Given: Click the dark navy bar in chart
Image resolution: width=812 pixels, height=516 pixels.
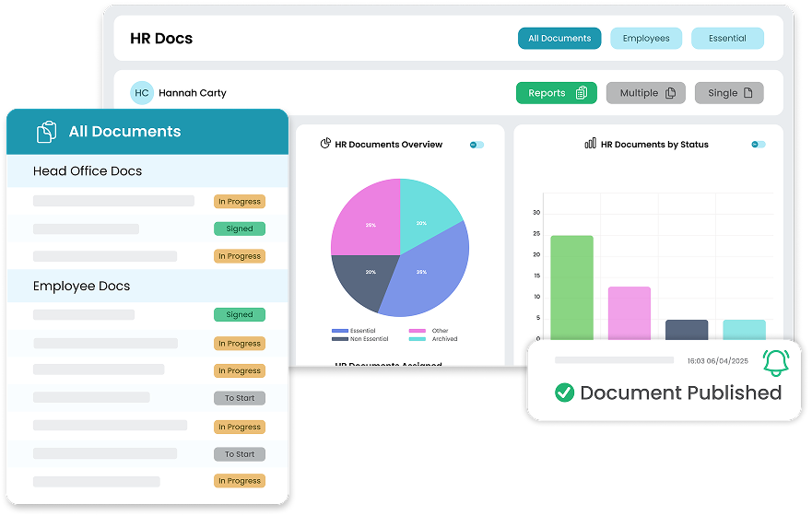Looking at the screenshot, I should pyautogui.click(x=687, y=330).
